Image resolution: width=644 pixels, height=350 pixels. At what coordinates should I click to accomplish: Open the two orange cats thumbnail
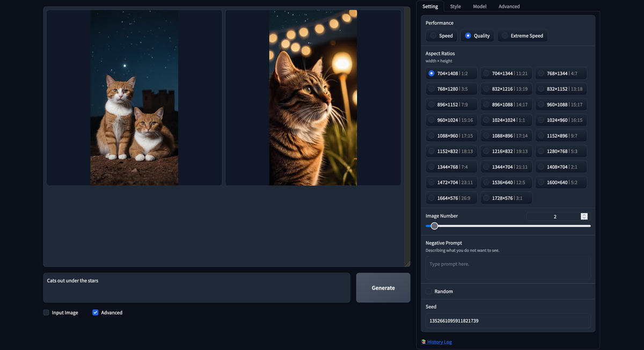click(x=134, y=98)
